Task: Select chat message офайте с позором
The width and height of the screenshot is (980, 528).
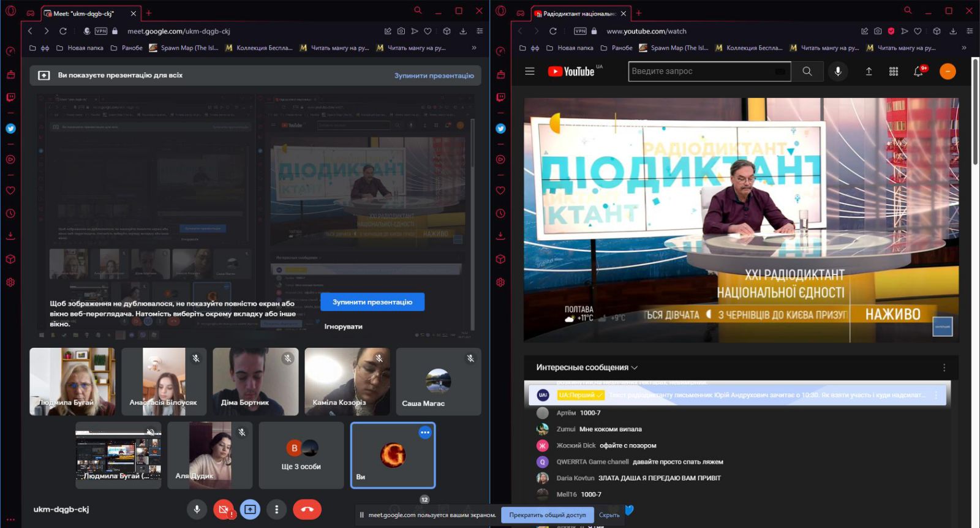Action: click(x=628, y=445)
